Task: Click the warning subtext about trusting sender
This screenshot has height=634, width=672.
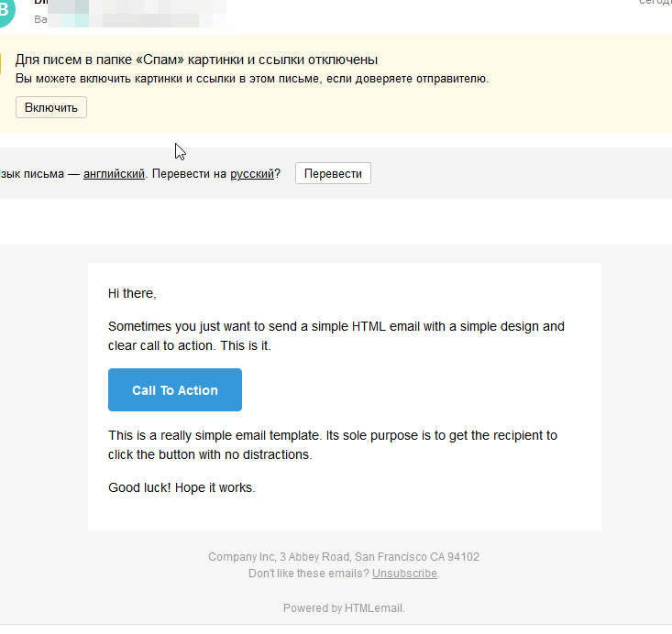Action: [x=252, y=79]
